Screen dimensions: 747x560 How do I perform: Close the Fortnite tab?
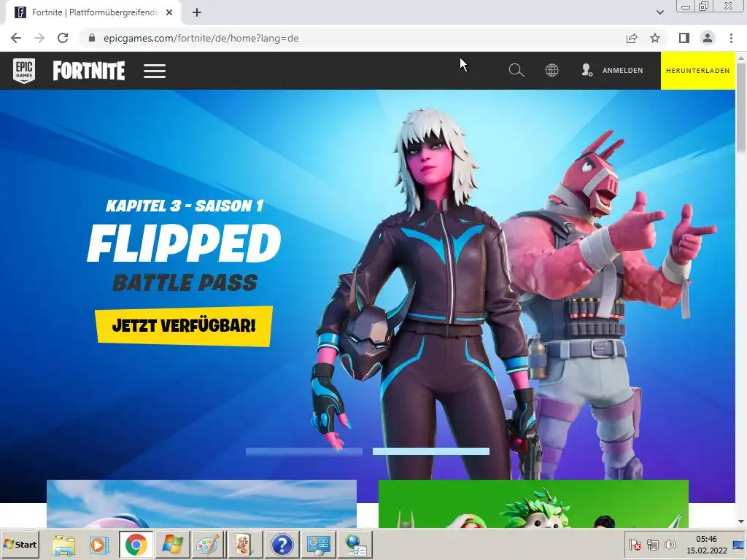pyautogui.click(x=169, y=12)
